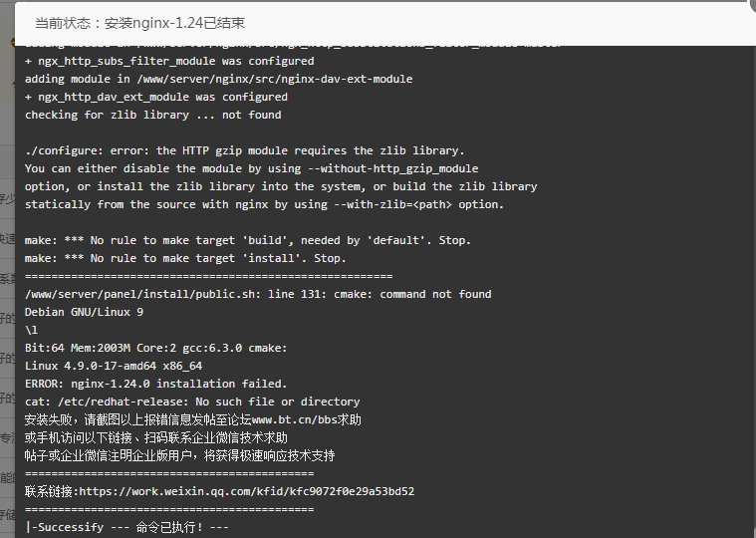Viewport: 756px width, 538px height.
Task: Click the '--with-zlib=<path>' option line
Action: click(x=264, y=204)
